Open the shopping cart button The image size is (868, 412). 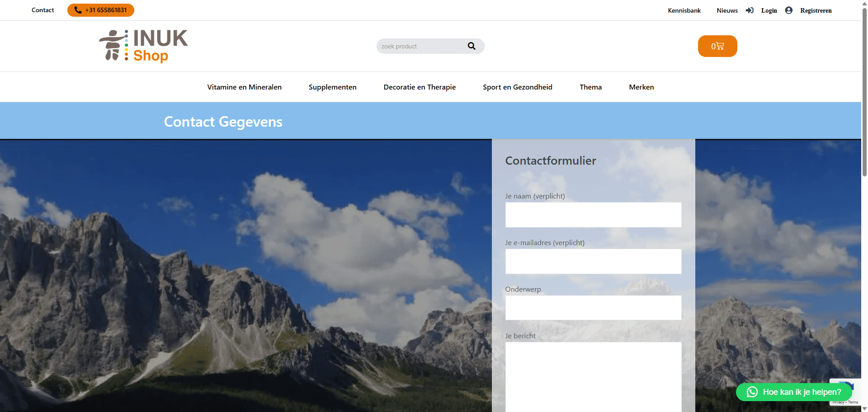coord(717,46)
